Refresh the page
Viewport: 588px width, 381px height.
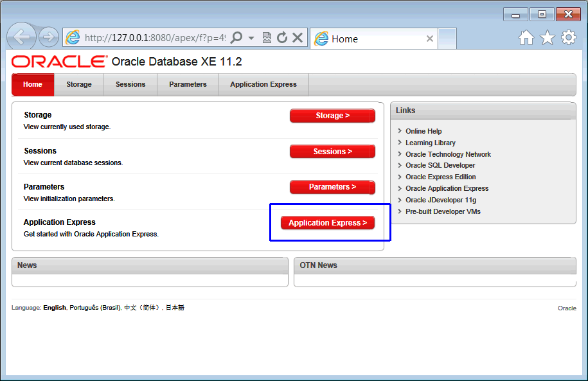click(282, 37)
